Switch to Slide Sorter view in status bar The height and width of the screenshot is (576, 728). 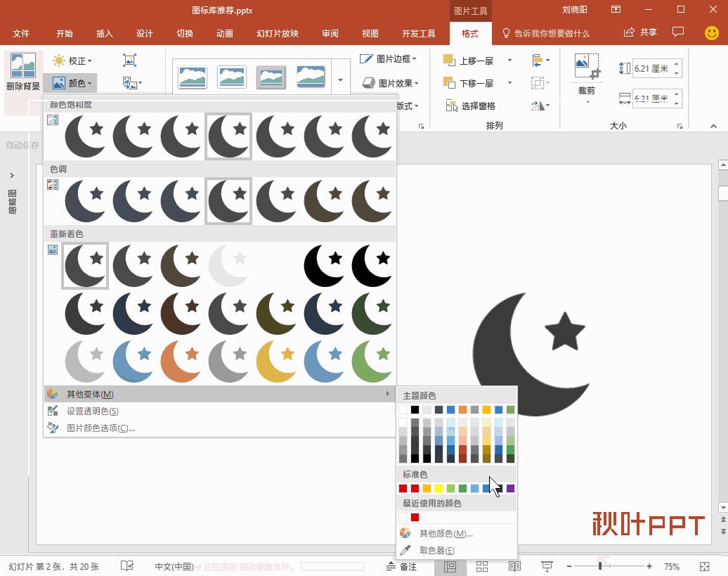tap(482, 566)
